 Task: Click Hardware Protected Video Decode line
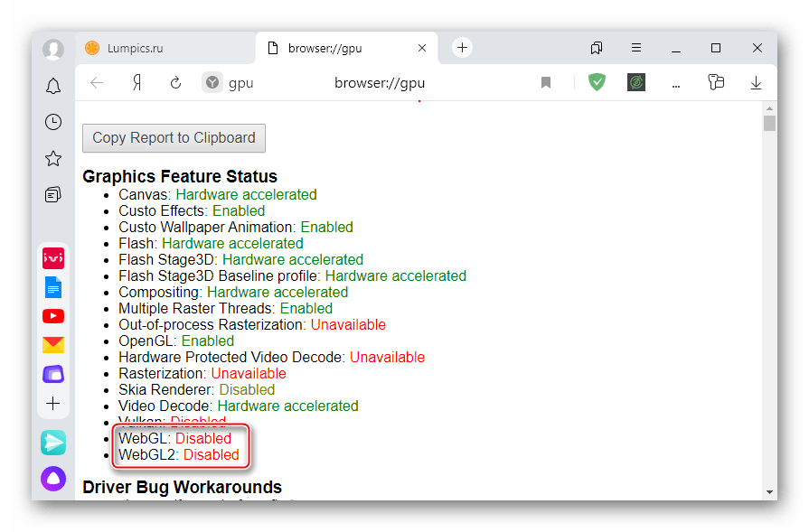point(272,358)
